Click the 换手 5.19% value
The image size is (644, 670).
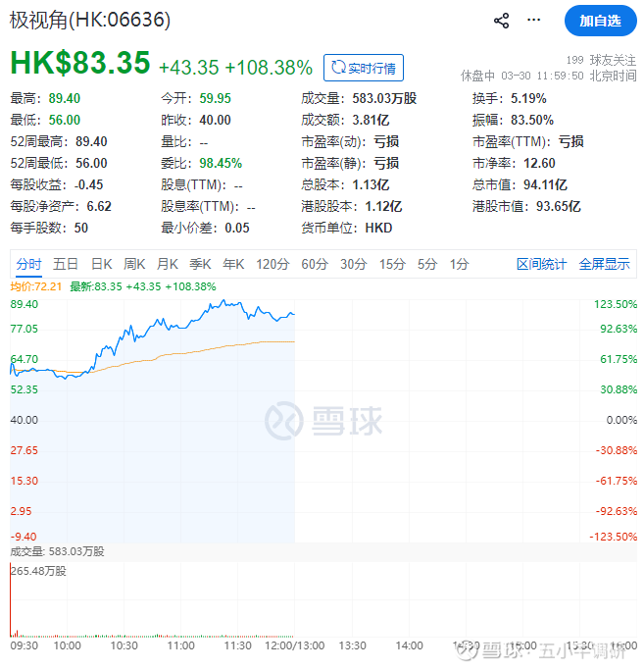pyautogui.click(x=528, y=98)
